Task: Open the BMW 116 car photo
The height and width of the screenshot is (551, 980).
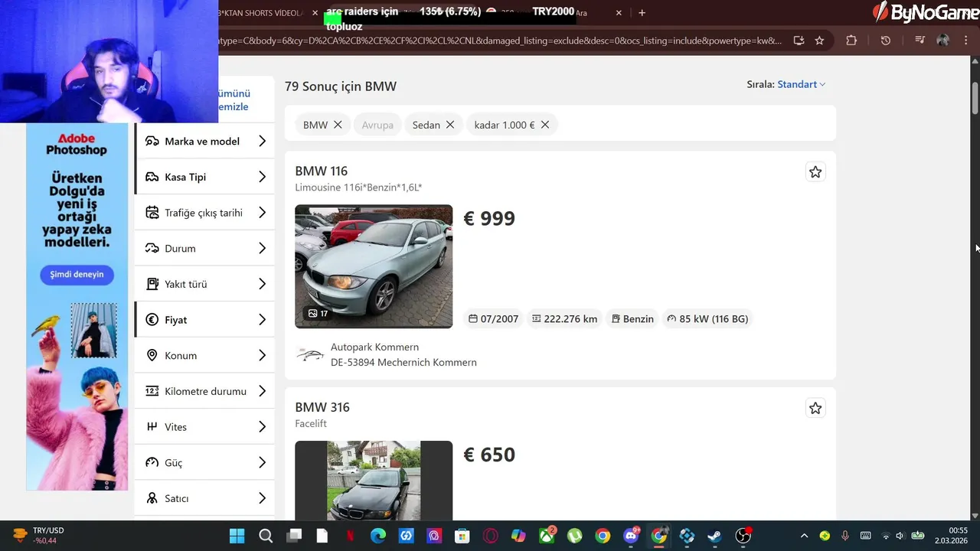Action: pos(374,266)
